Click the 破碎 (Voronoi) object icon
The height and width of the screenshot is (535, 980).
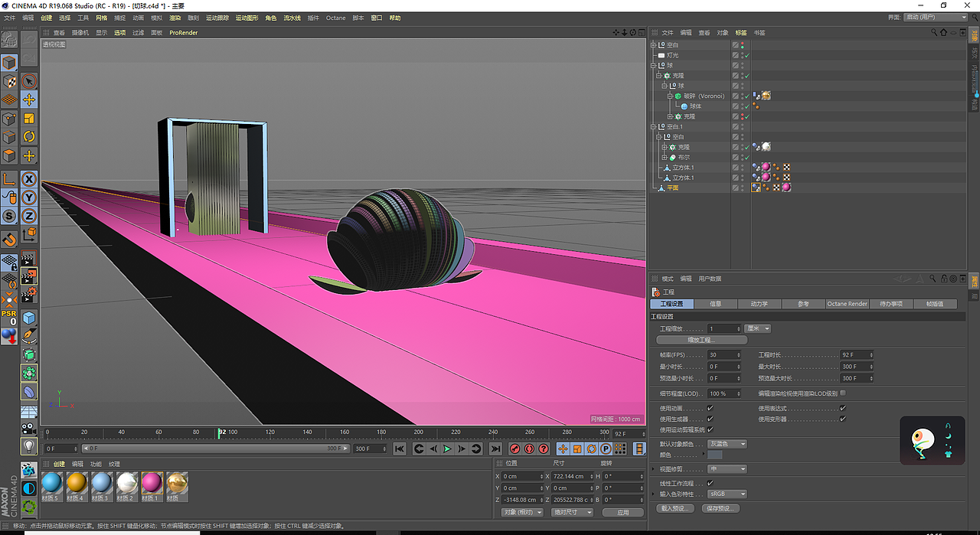pos(678,96)
